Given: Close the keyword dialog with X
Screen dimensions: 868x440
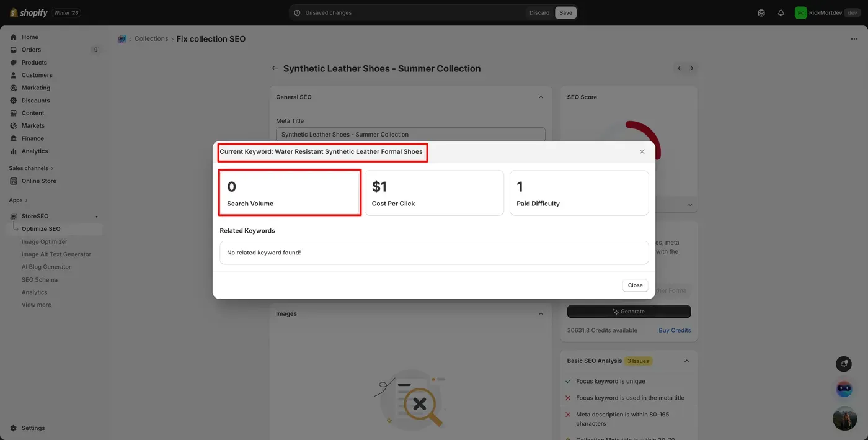Looking at the screenshot, I should [x=642, y=151].
